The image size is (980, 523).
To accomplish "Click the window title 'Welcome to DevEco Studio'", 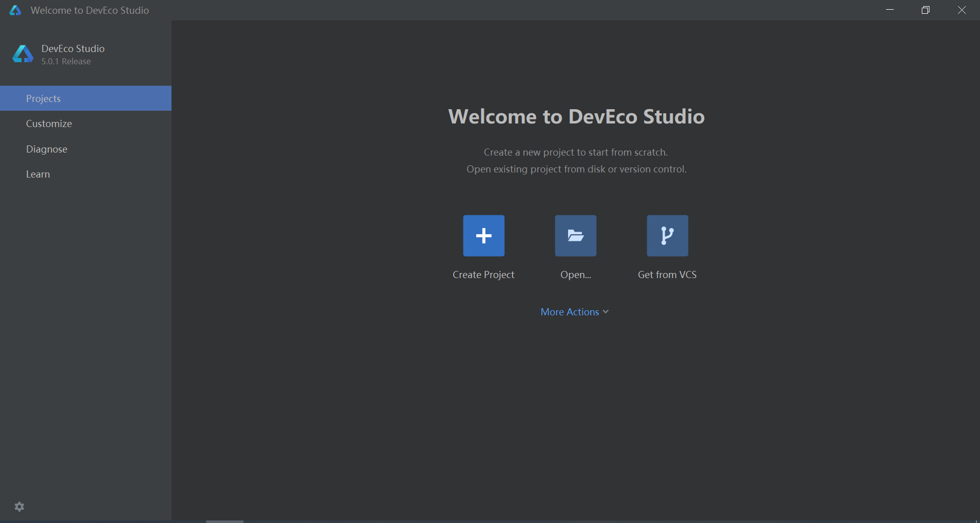I will click(90, 10).
